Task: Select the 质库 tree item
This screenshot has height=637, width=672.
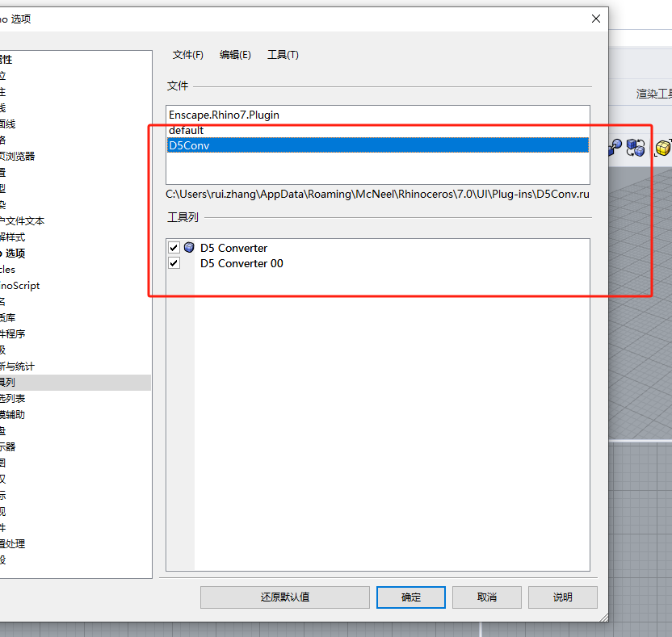Action: [8, 317]
